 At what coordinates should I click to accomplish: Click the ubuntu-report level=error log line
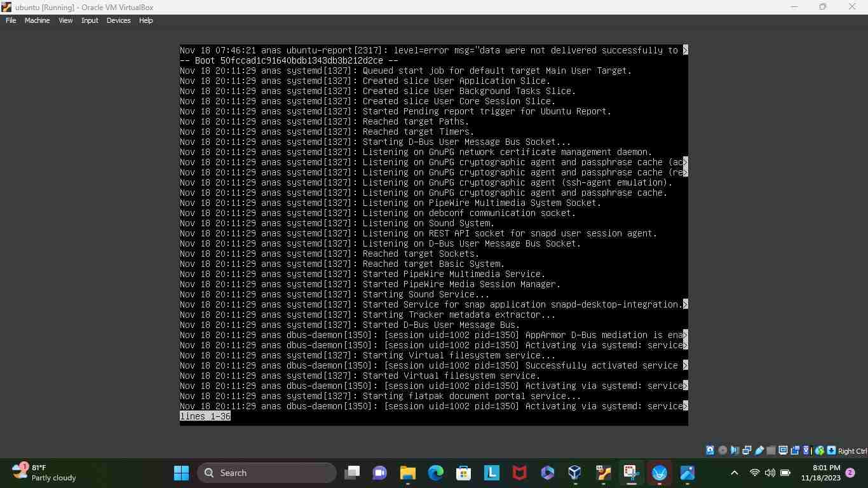(x=434, y=50)
